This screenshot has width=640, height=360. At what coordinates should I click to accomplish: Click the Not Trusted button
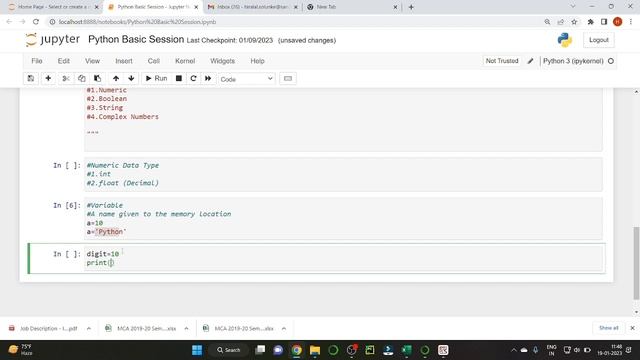(502, 61)
